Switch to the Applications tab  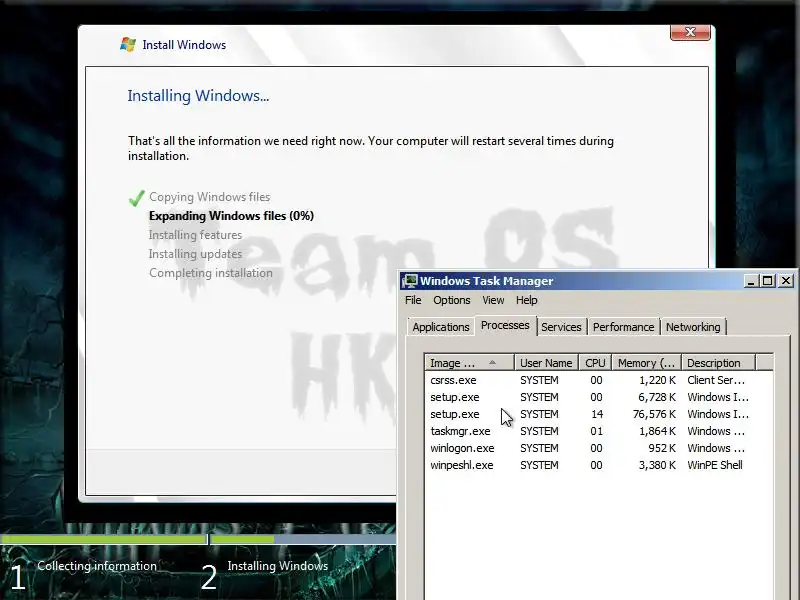tap(441, 327)
